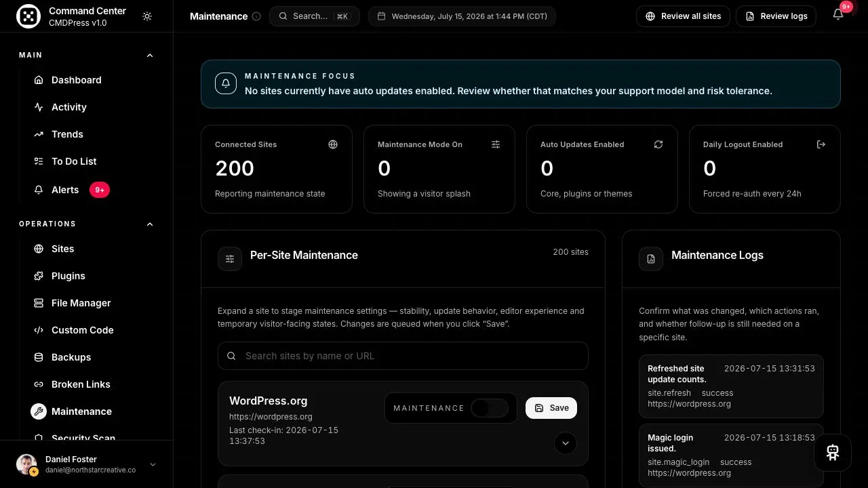Click the 200 sites count label
Viewport: 868px width, 488px height.
click(571, 251)
